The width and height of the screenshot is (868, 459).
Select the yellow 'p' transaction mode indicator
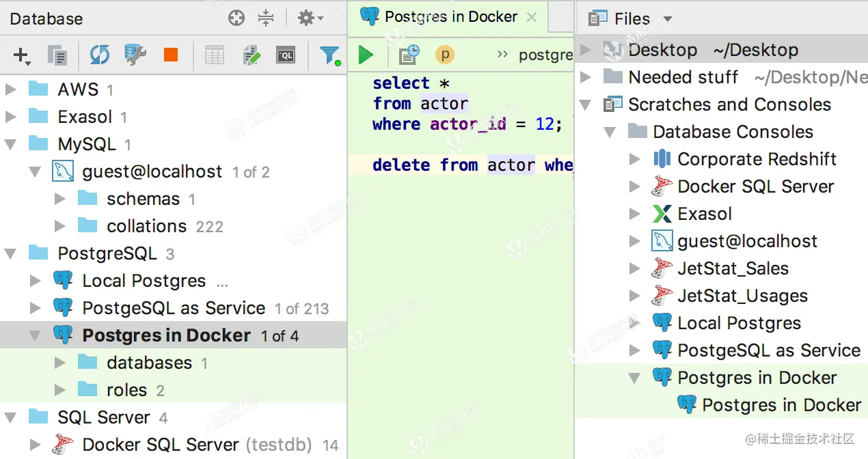pyautogui.click(x=445, y=55)
